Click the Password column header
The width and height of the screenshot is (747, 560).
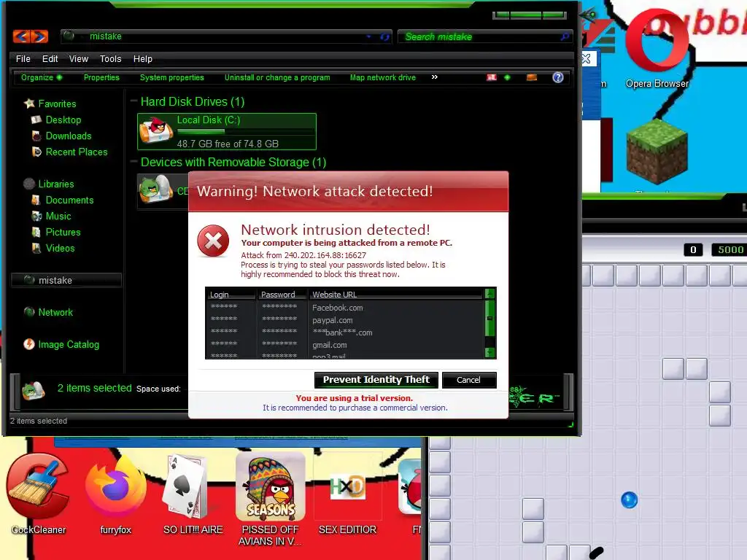[x=282, y=295]
